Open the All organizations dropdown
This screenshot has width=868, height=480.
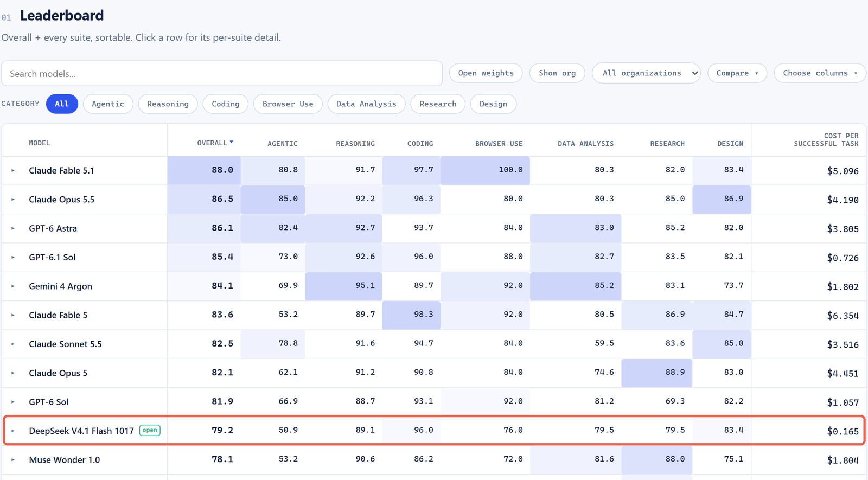click(x=646, y=73)
